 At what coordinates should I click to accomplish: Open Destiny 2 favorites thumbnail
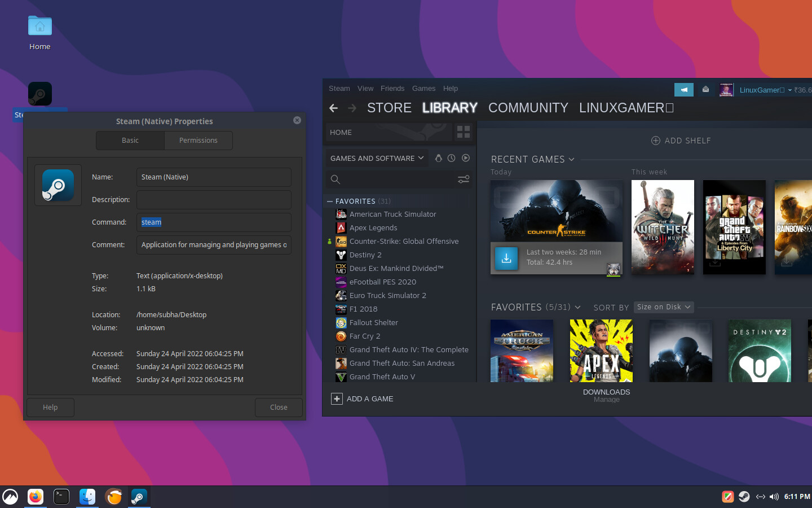[760, 351]
